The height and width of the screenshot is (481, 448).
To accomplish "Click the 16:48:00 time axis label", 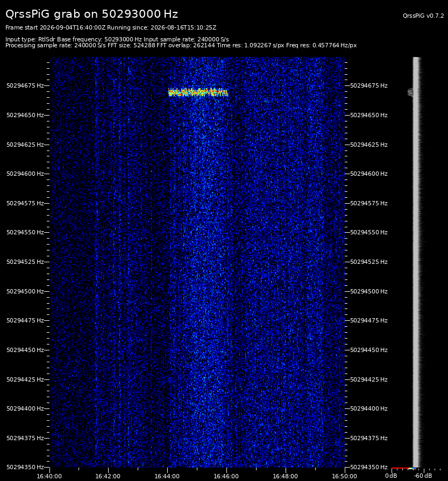I will point(285,476).
